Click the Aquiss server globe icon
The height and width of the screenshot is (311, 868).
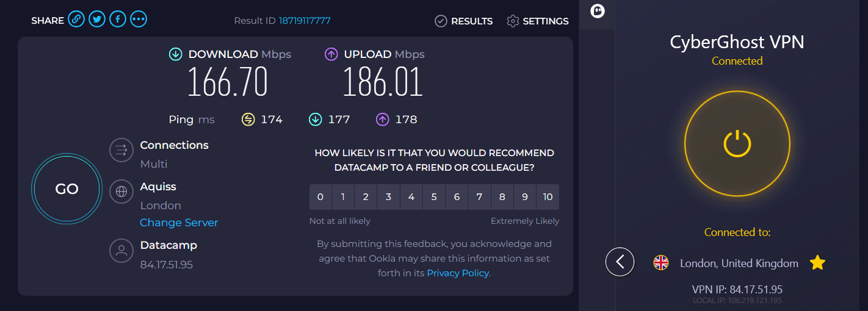coord(121,191)
